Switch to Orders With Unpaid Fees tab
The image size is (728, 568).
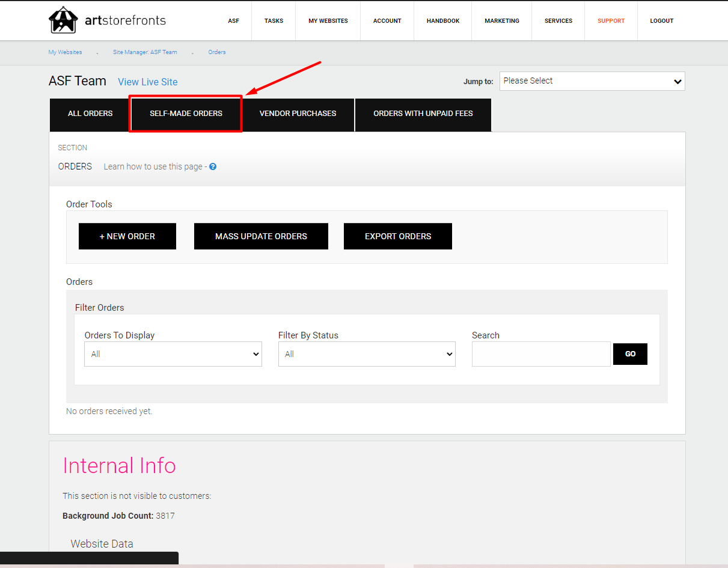(x=423, y=114)
